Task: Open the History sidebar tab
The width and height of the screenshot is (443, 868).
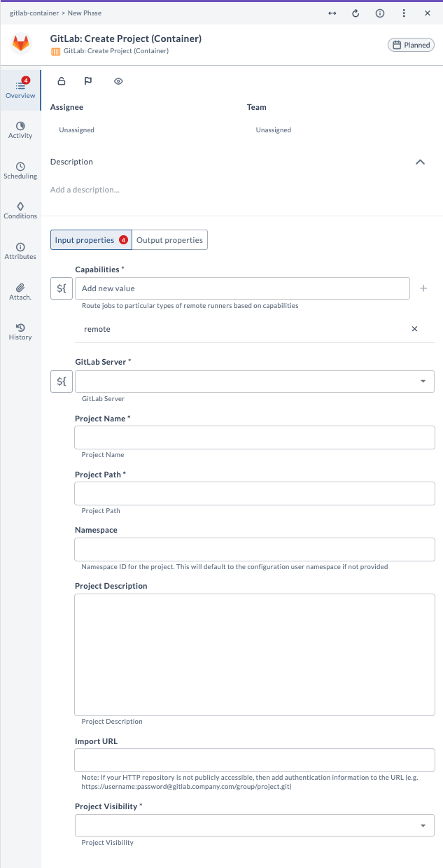Action: [20, 332]
